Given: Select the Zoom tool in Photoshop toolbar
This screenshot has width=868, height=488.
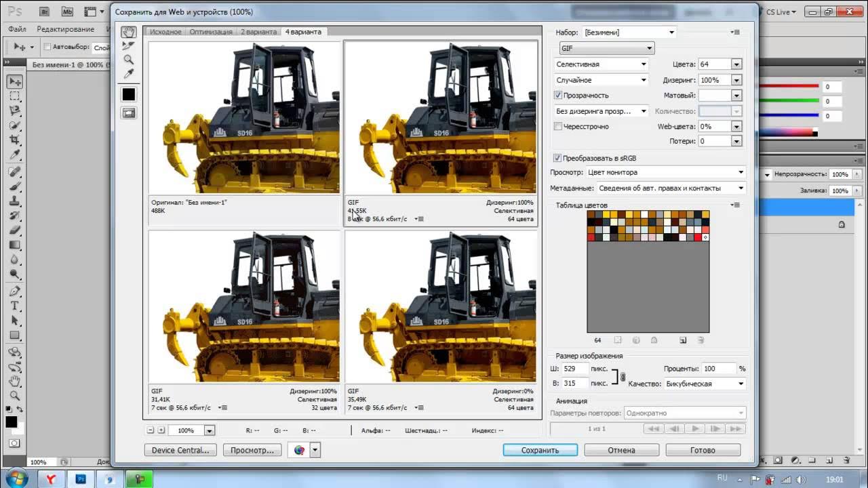Looking at the screenshot, I should pos(15,396).
